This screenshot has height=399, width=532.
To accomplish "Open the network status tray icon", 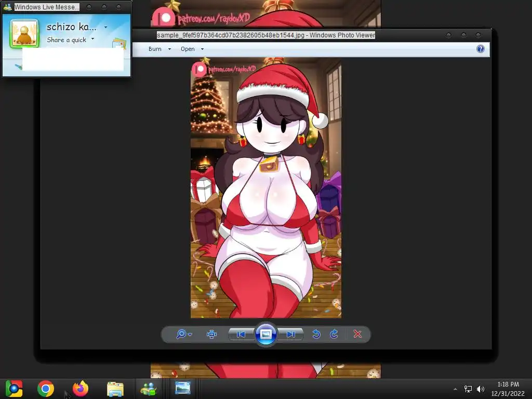I will [x=468, y=389].
